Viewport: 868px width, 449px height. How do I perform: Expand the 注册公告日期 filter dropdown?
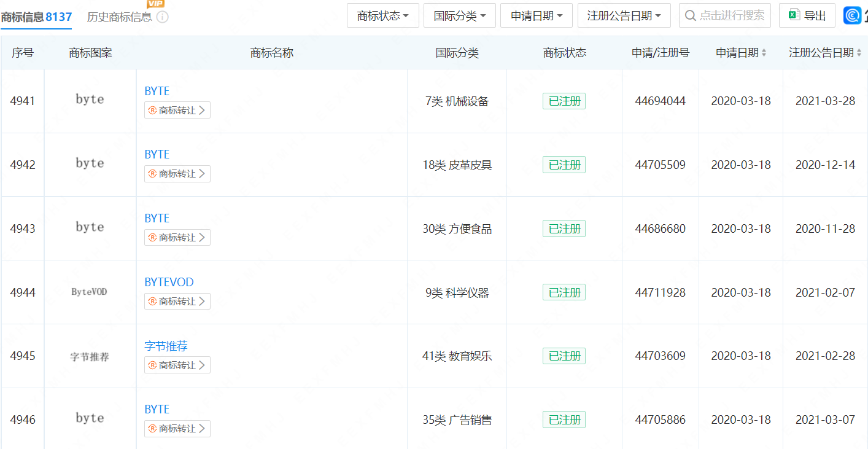[624, 16]
